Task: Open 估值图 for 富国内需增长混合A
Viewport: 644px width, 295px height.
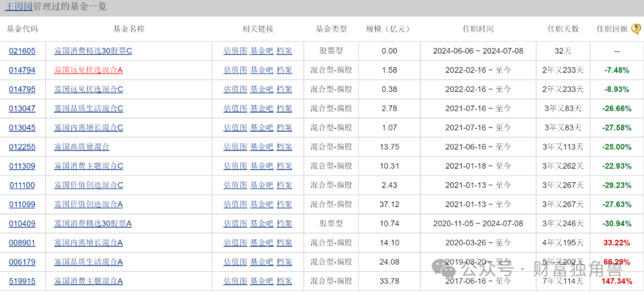Action: pyautogui.click(x=236, y=243)
